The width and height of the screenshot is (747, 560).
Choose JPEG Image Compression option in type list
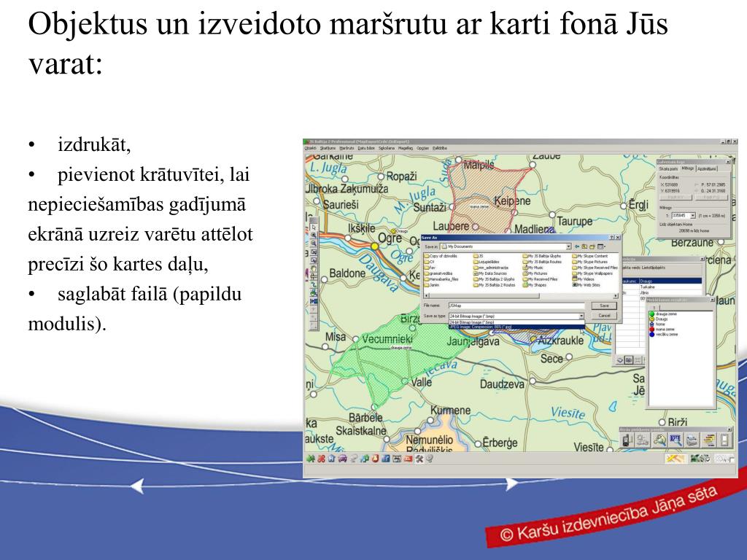pos(517,327)
